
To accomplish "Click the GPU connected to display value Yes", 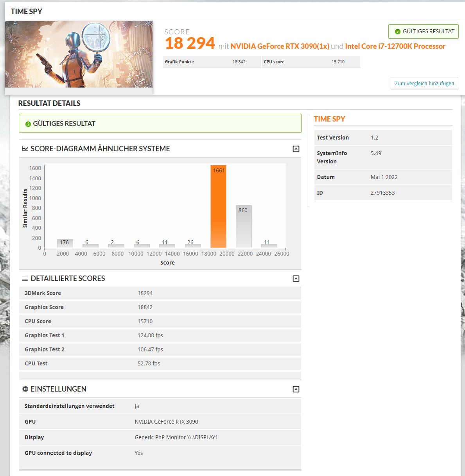I will [139, 453].
